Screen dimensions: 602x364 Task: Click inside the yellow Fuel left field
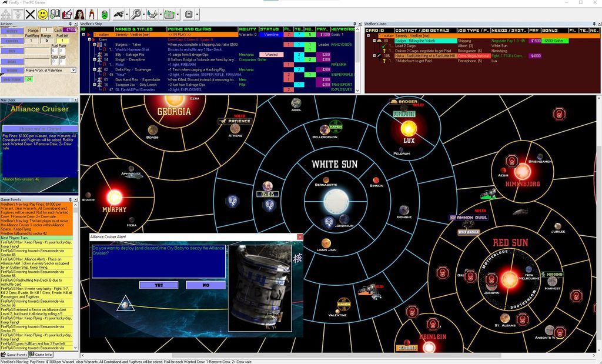[x=63, y=40]
